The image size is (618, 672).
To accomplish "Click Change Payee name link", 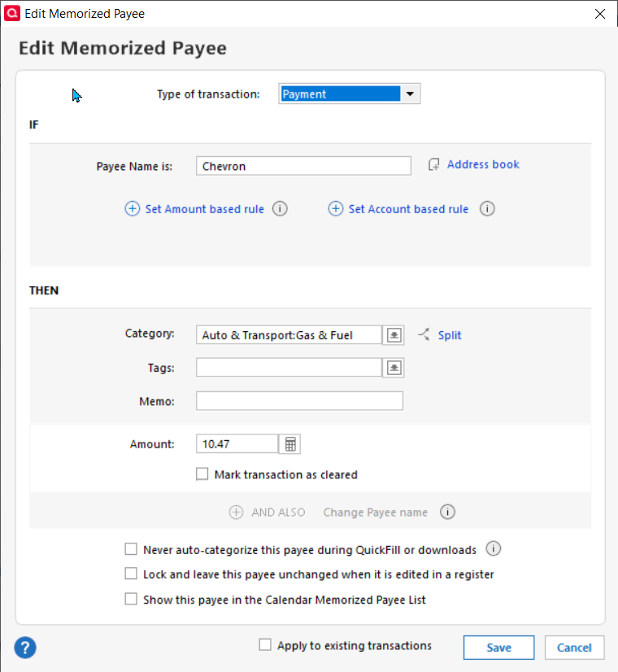I will click(375, 513).
